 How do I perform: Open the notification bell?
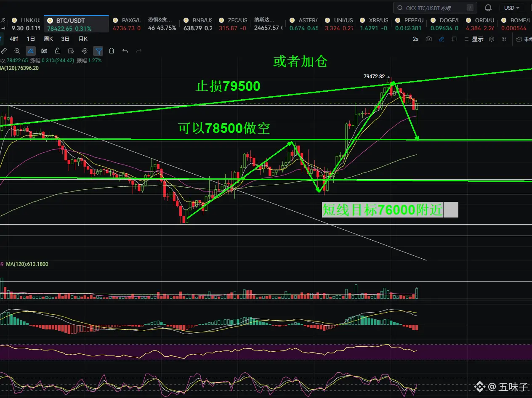[488, 8]
